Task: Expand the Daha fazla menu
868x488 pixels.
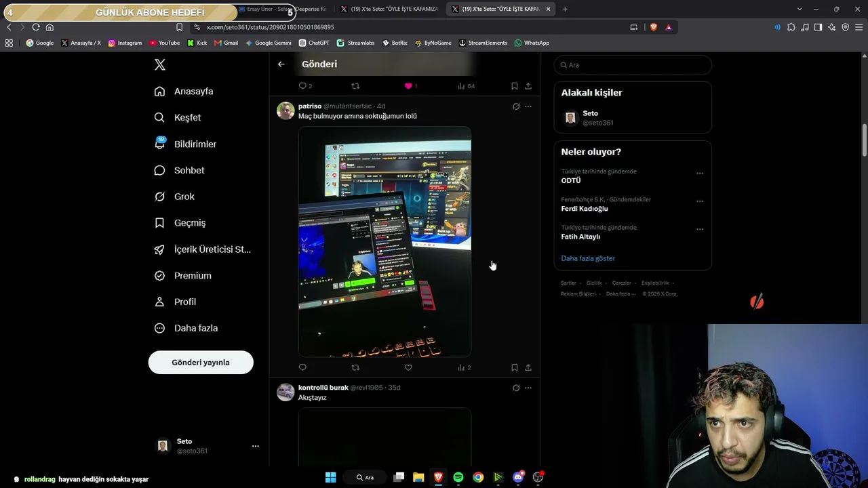Action: click(186, 328)
